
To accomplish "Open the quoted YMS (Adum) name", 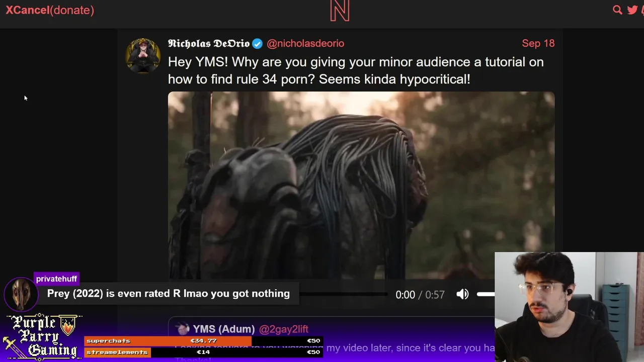I will pos(223,329).
